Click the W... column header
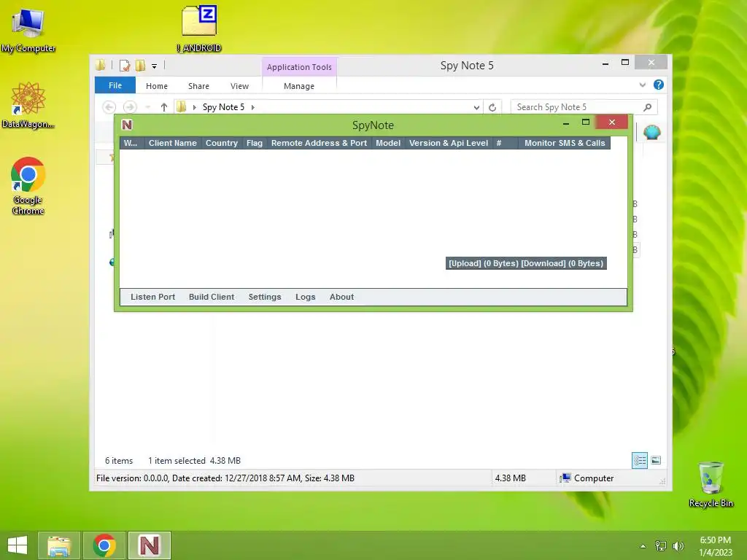 click(131, 143)
